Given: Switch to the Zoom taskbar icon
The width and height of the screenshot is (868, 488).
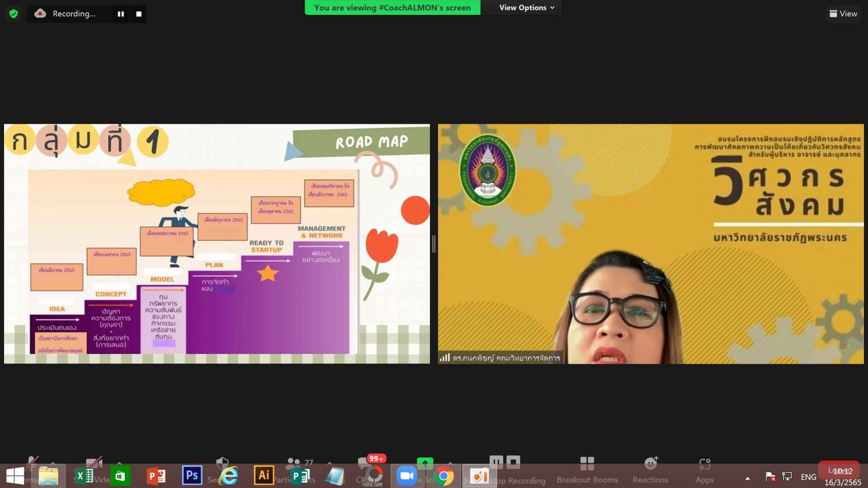Looking at the screenshot, I should pos(406,476).
